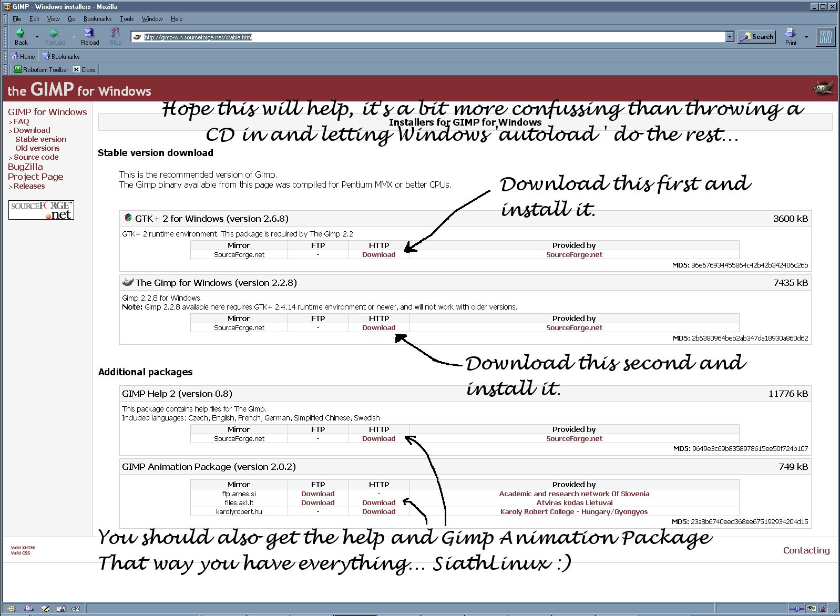840x616 pixels.
Task: Open the FAQ sidebar link
Action: 21,121
